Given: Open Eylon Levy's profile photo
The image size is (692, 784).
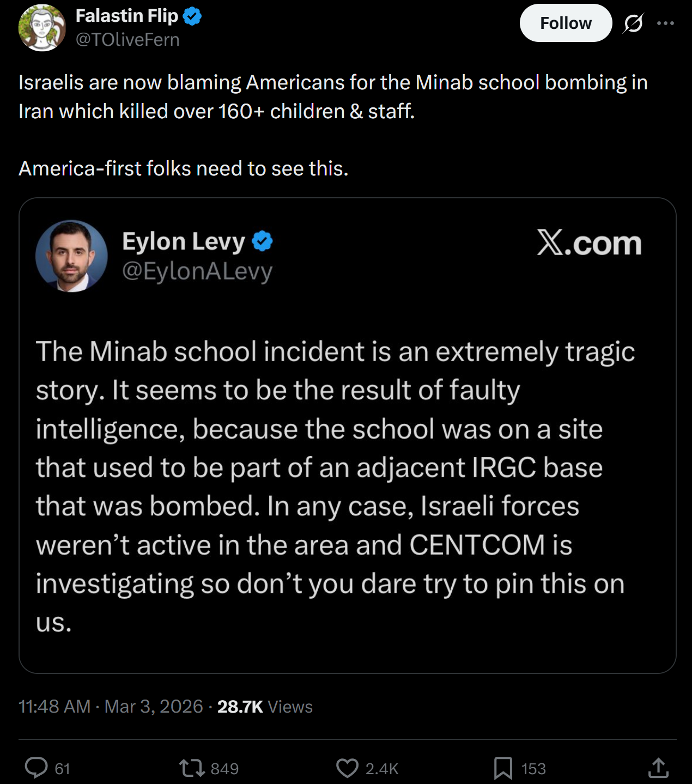Looking at the screenshot, I should coord(71,256).
